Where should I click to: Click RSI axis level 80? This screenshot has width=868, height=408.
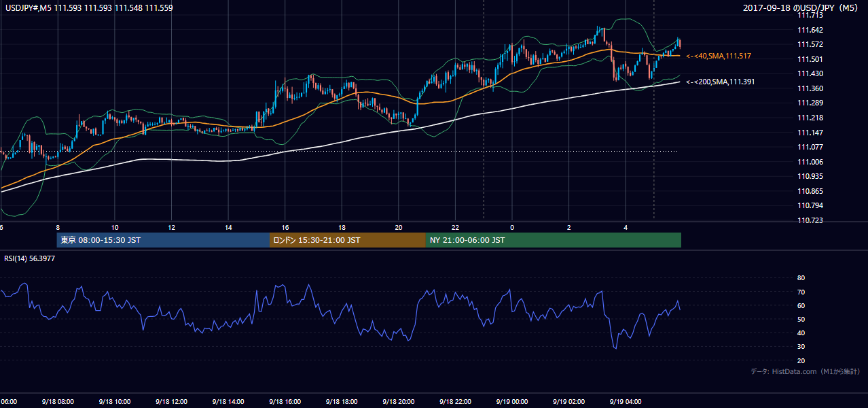(x=801, y=278)
